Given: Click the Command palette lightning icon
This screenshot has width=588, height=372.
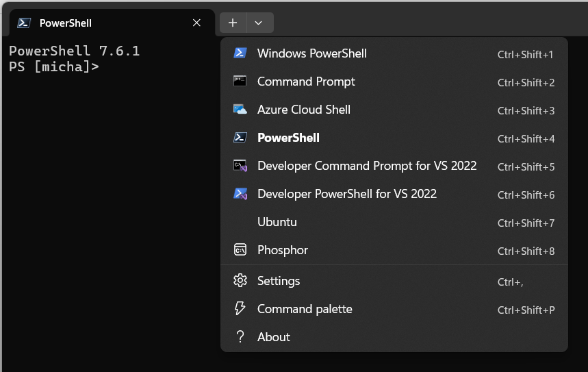Looking at the screenshot, I should tap(240, 308).
